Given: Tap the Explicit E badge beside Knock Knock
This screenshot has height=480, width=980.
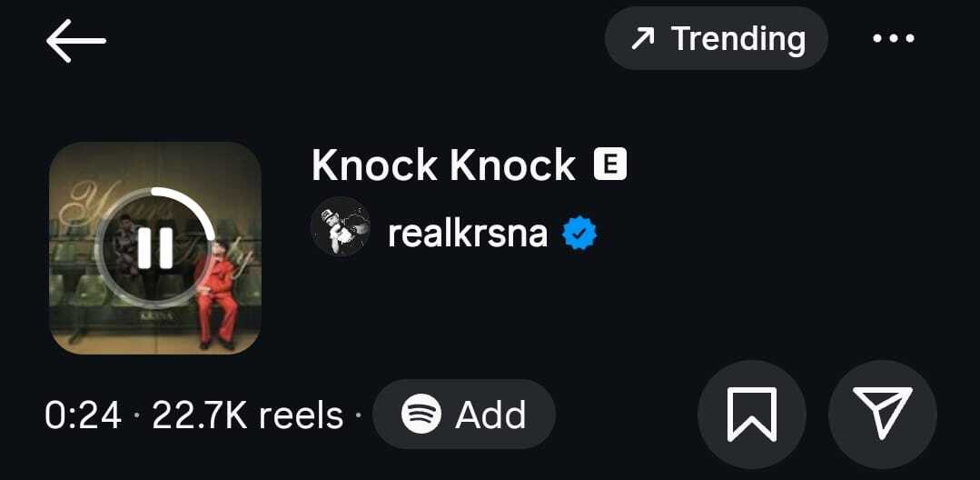Looking at the screenshot, I should pyautogui.click(x=610, y=164).
